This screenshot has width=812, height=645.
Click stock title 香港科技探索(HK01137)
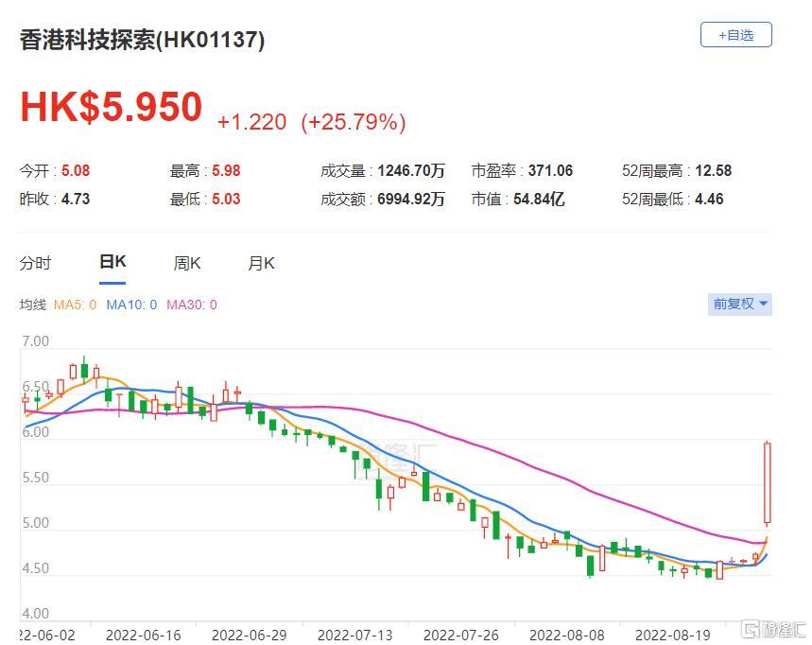[142, 40]
